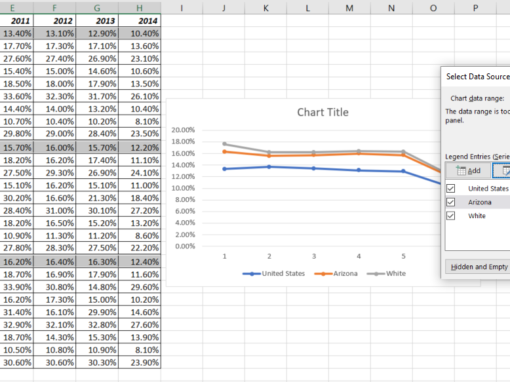Select cell containing 12.40%
The width and height of the screenshot is (510, 382).
140,262
